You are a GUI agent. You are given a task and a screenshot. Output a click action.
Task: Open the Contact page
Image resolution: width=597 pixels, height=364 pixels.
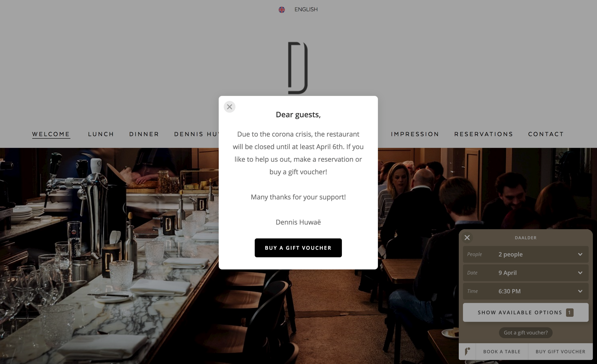coord(546,134)
